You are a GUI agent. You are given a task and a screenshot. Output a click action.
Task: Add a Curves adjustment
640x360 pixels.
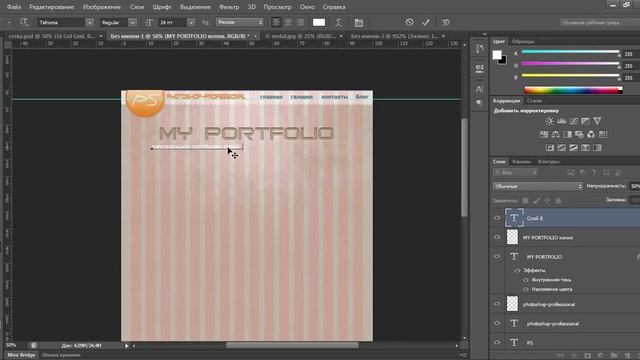[573, 121]
